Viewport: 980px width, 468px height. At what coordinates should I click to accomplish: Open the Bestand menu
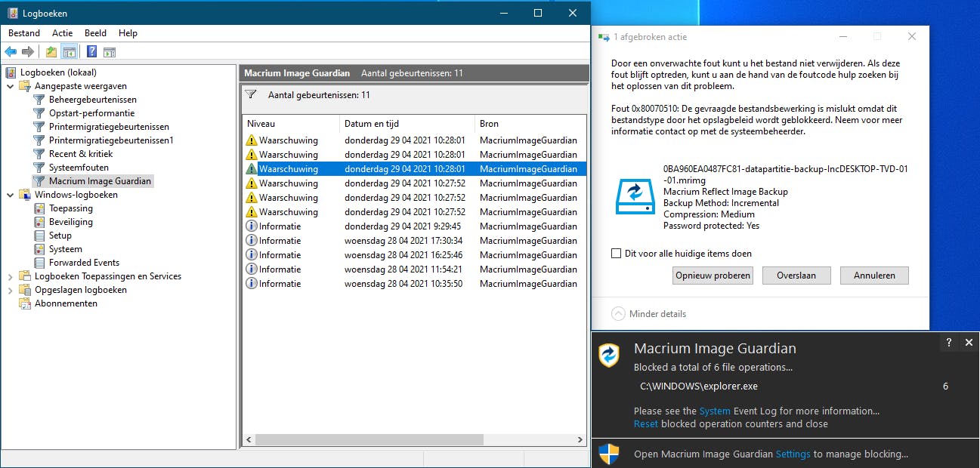(24, 33)
